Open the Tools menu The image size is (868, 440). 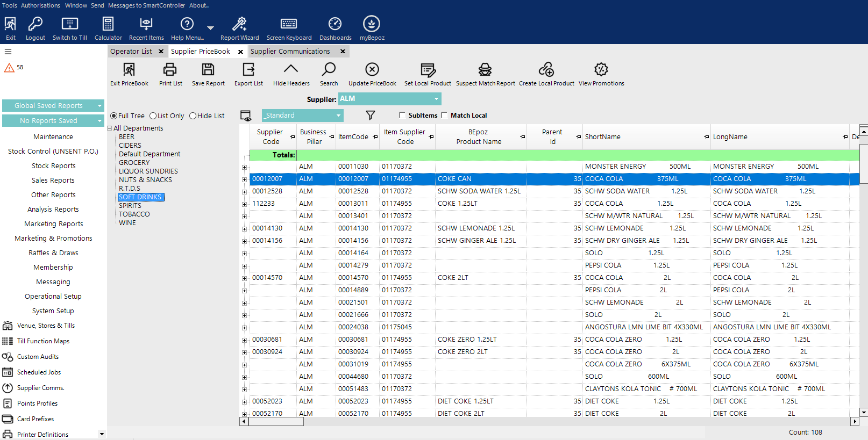(x=10, y=5)
